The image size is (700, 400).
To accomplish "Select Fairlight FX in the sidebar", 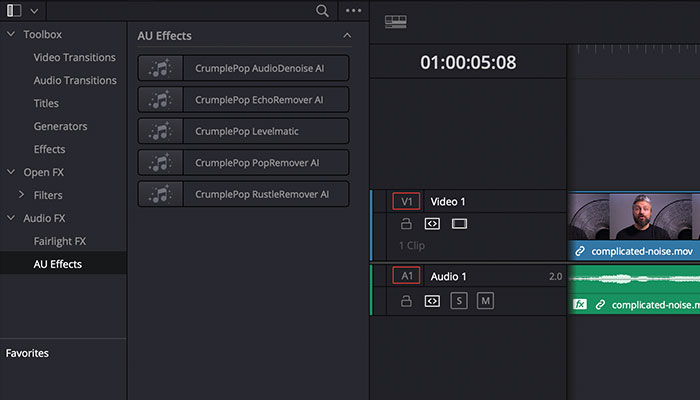I will [60, 241].
